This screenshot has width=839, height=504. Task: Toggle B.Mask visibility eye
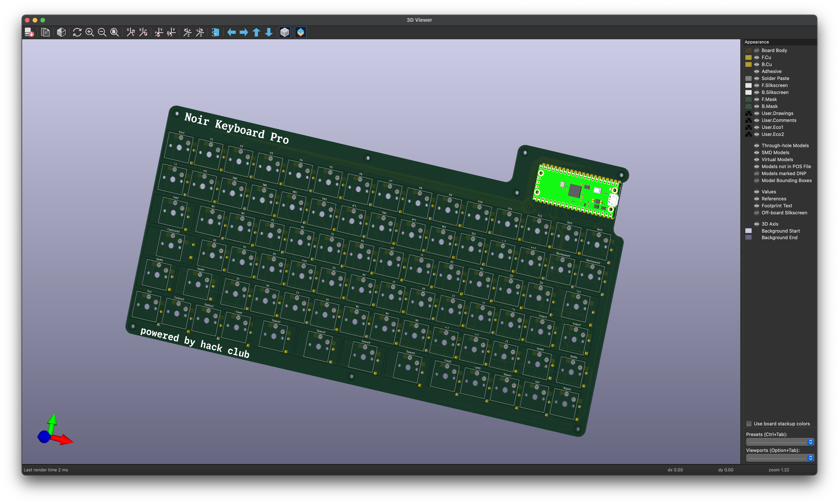click(756, 106)
